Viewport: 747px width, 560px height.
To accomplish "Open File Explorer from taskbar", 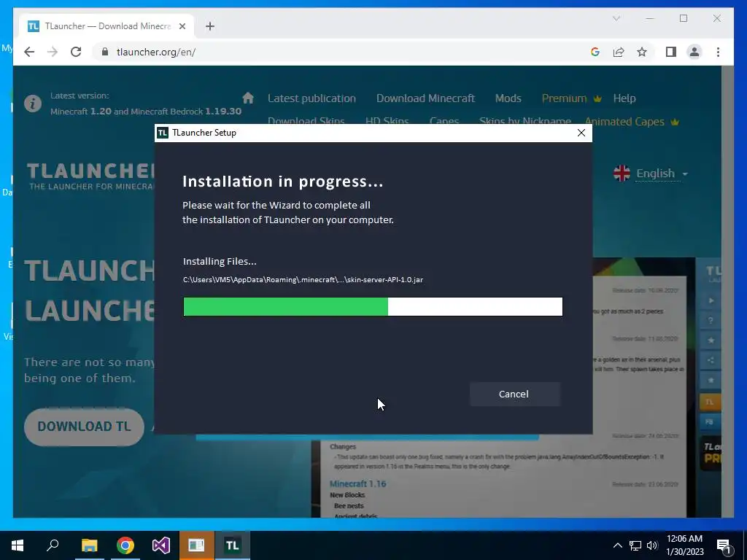I will [89, 545].
